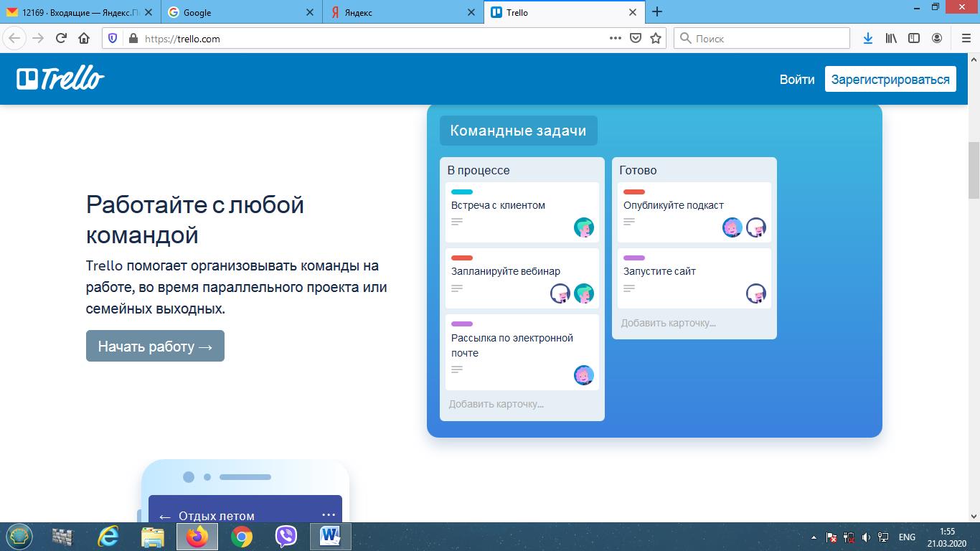This screenshot has height=551, width=980.
Task: Click avatar on Встреча с клиентом card
Action: click(x=584, y=227)
